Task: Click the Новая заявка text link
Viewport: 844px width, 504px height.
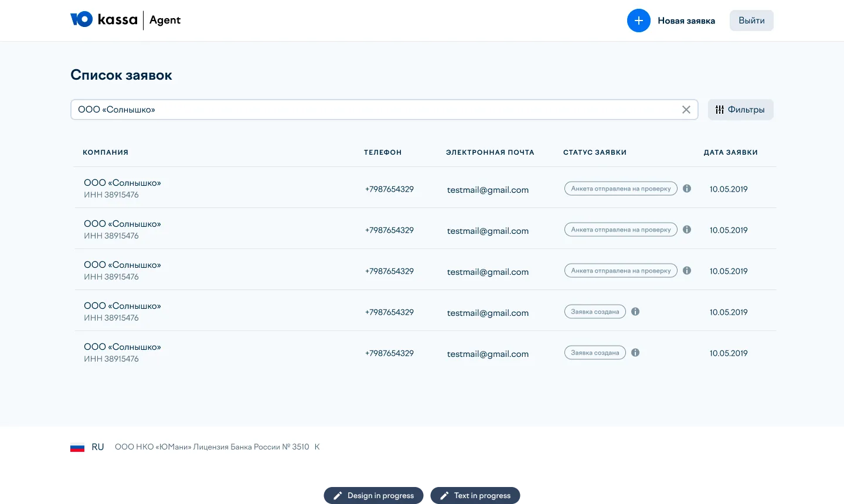Action: [x=686, y=21]
